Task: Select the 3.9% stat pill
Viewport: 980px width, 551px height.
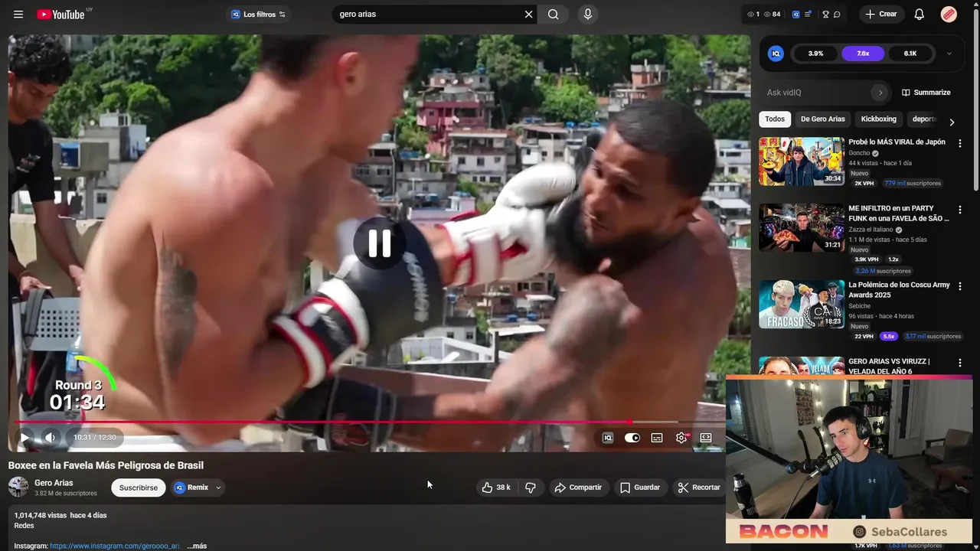Action: coord(815,53)
